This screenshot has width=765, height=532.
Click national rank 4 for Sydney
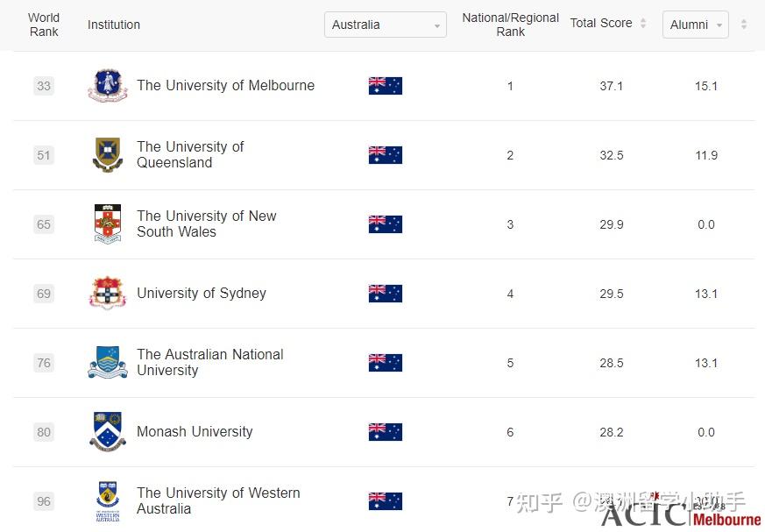pyautogui.click(x=510, y=294)
